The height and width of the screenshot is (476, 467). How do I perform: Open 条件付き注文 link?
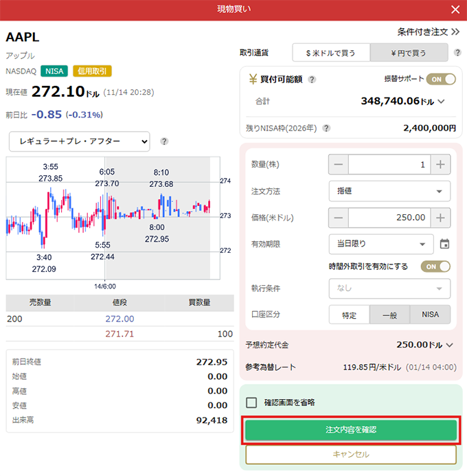tap(429, 32)
